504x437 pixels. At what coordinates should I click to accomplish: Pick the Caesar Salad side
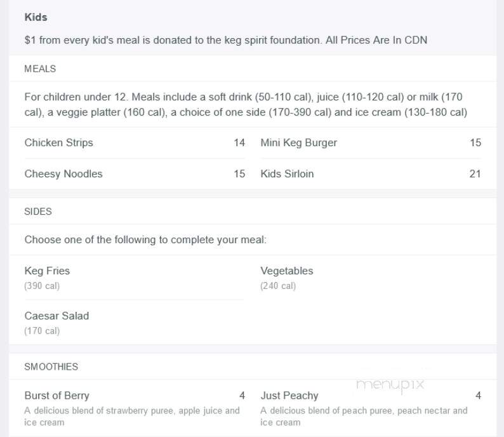tap(56, 316)
